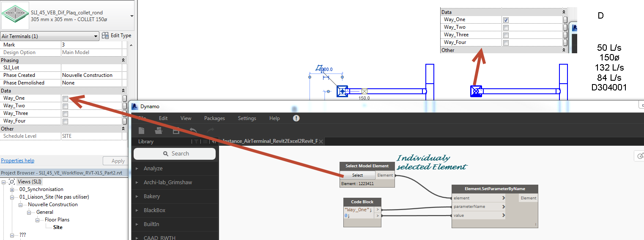Collapse the Other section in Properties
This screenshot has width=644, height=240.
click(x=123, y=129)
